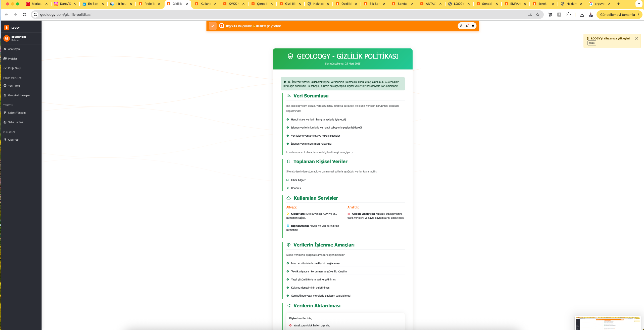The image size is (644, 330).
Task: Bookmark this page with the star icon
Action: coord(538,15)
